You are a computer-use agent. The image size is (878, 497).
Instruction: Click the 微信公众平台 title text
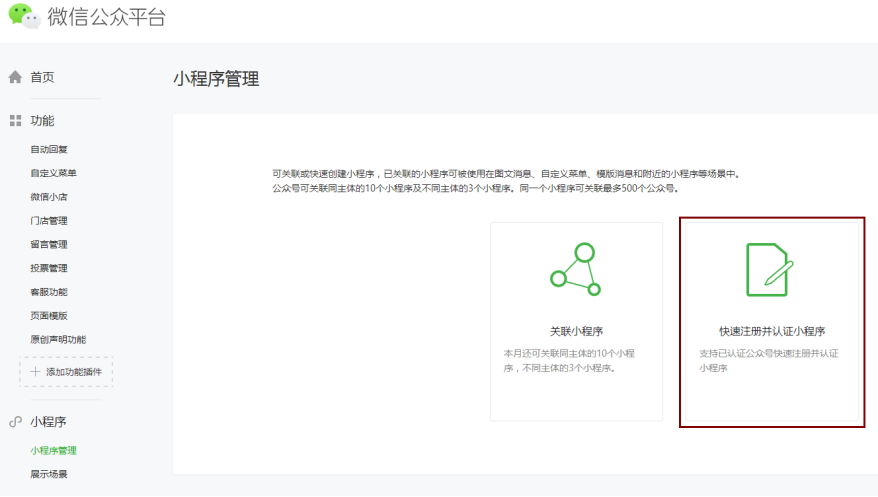(x=107, y=17)
